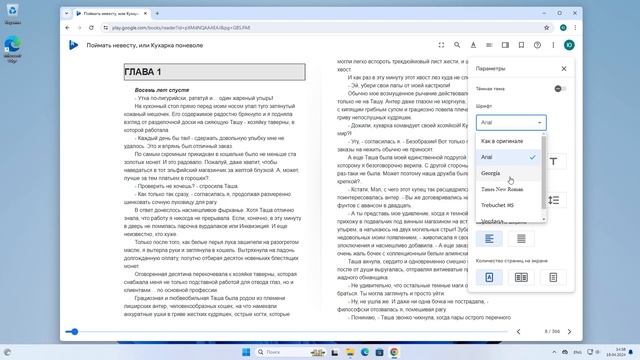Open the search-in-book magnifier icon

[457, 45]
